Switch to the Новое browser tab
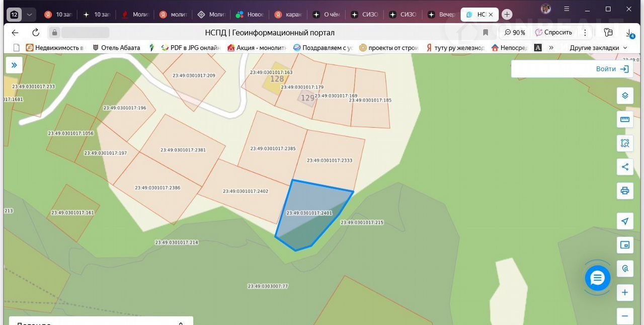The height and width of the screenshot is (325, 644). [250, 15]
